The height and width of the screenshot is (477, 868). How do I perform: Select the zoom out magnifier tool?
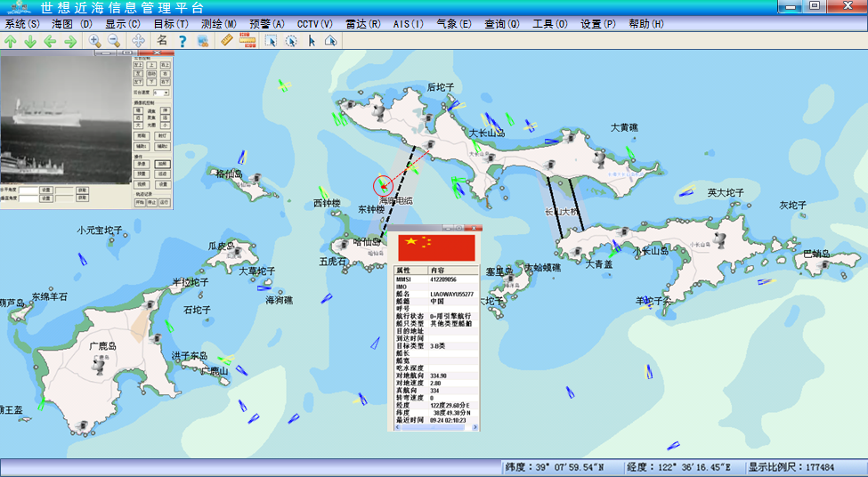pos(114,41)
